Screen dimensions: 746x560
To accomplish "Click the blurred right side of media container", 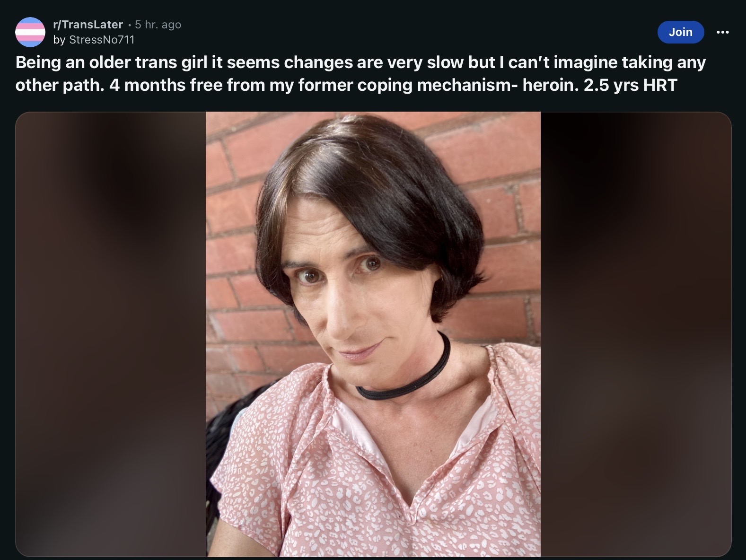I will [x=636, y=334].
